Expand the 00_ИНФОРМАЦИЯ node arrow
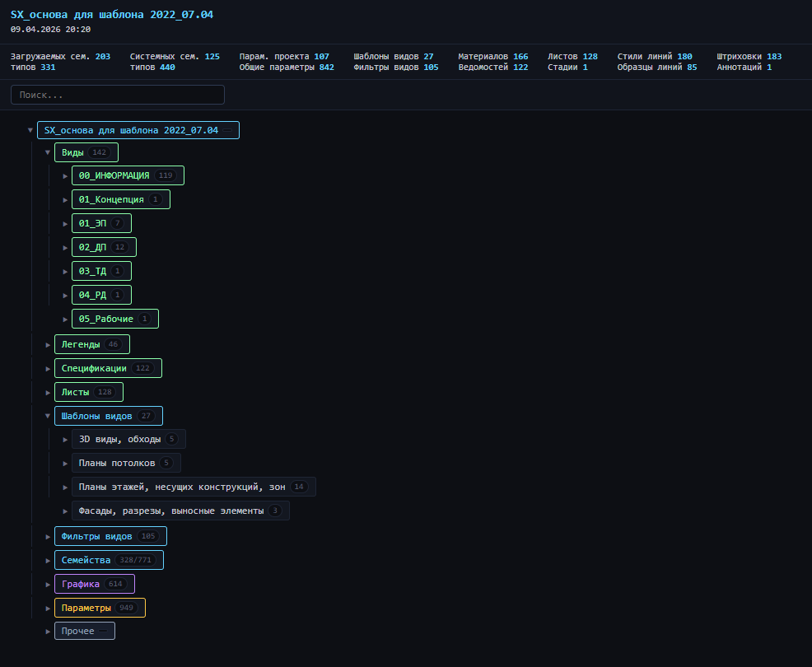Image resolution: width=812 pixels, height=667 pixels. click(65, 176)
